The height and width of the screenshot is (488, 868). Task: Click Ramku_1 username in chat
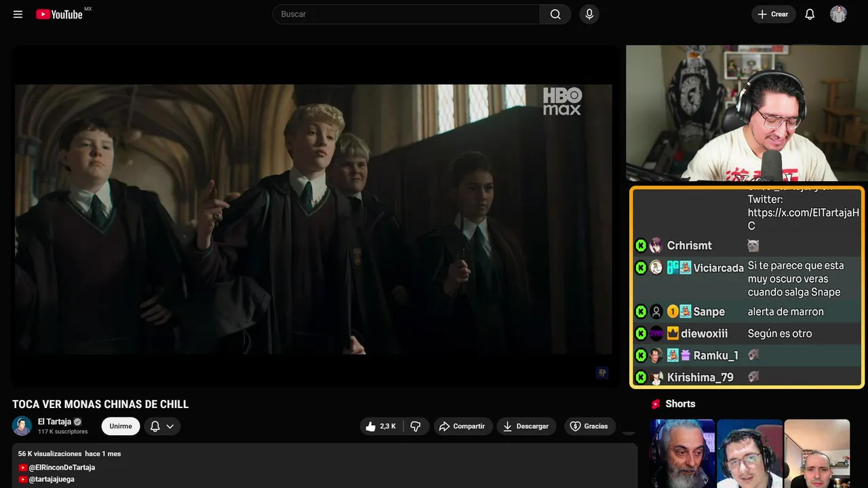[x=715, y=355]
